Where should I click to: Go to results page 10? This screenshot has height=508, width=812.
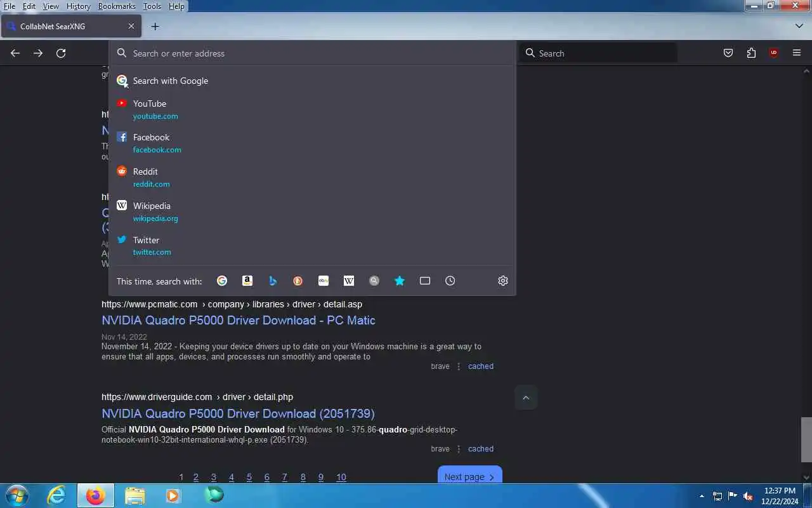(x=341, y=478)
